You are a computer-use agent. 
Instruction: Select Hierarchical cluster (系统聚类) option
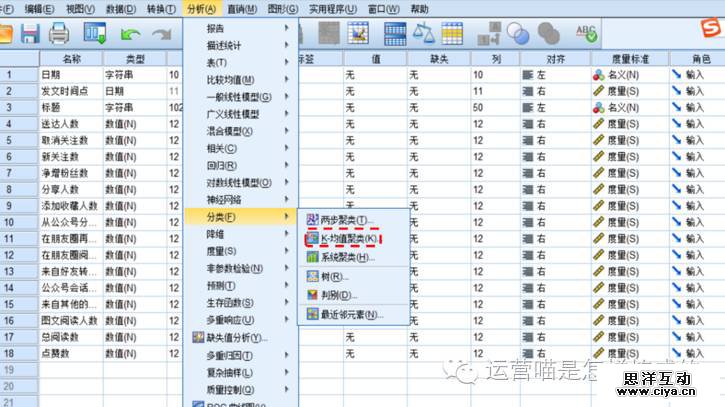click(x=354, y=257)
